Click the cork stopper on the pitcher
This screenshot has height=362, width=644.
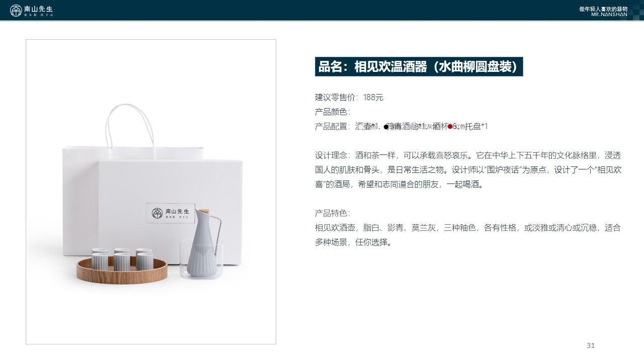204,213
